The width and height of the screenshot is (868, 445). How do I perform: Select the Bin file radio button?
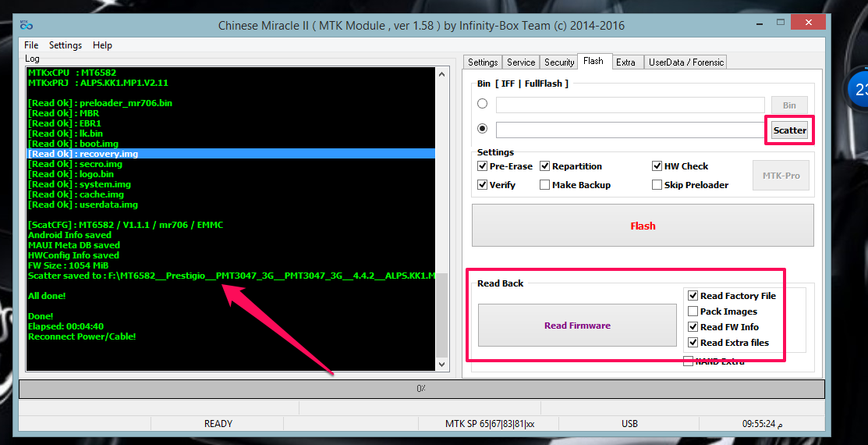tap(483, 104)
